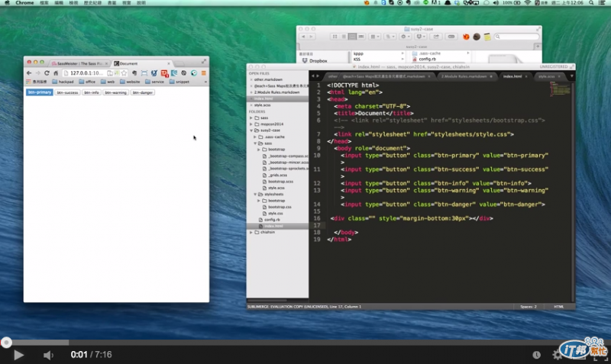Click the teal circular Chrome extension icon
Screen dimensions: 611x364
(194, 73)
